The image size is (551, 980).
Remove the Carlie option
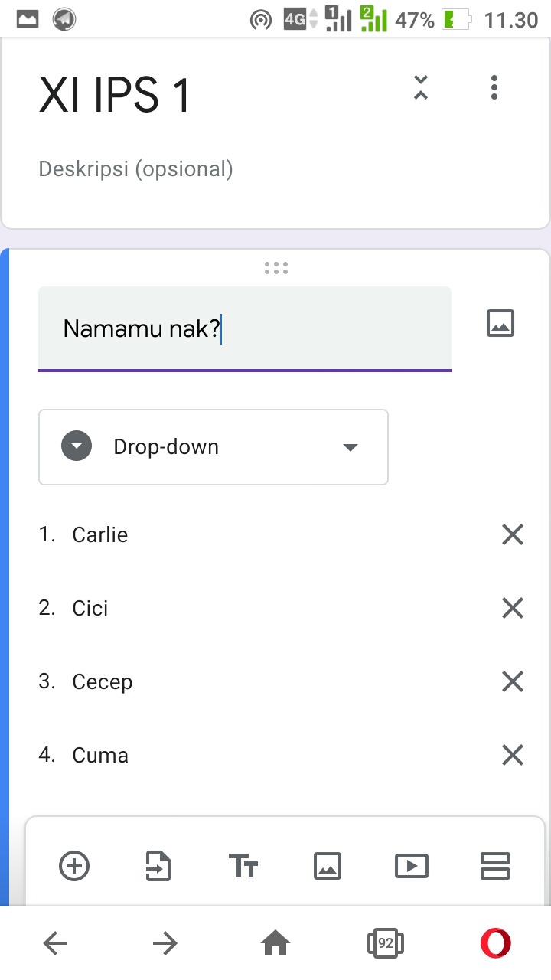[512, 534]
